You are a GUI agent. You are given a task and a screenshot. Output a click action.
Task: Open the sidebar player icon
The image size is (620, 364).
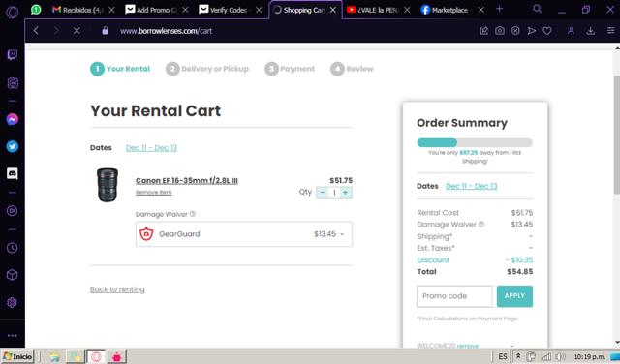click(x=13, y=211)
